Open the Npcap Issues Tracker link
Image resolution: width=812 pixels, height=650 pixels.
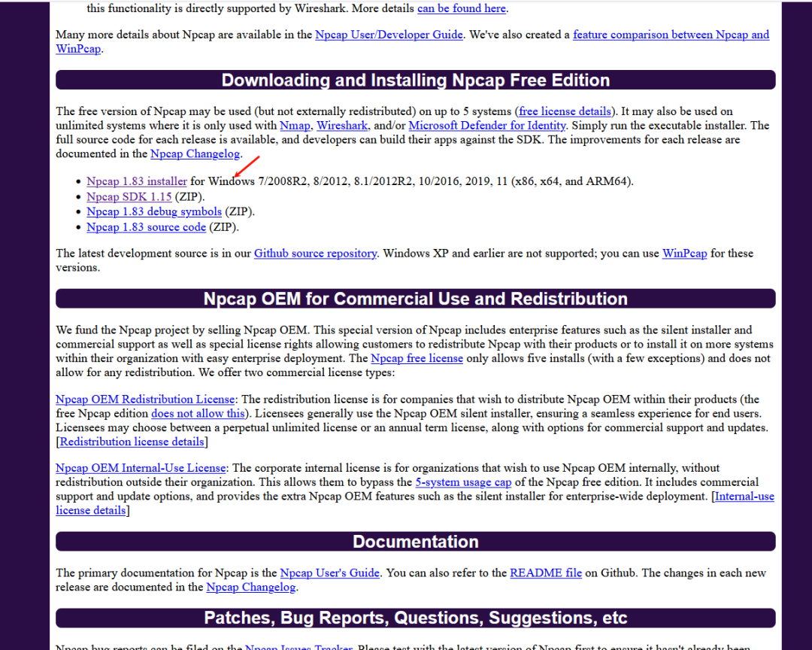(298, 647)
